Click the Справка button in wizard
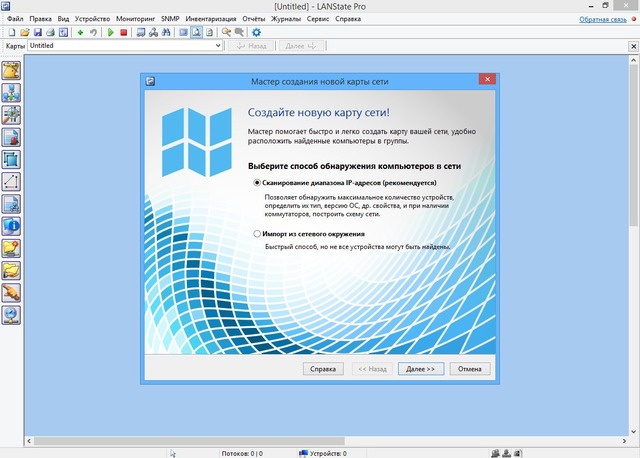Viewport: 640px width, 458px height. 323,368
